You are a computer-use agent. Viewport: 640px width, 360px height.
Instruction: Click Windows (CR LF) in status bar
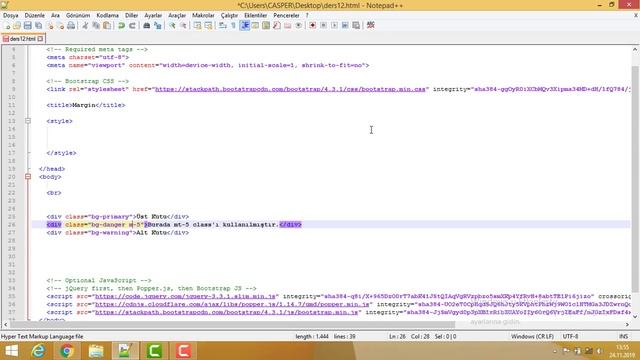pos(532,336)
